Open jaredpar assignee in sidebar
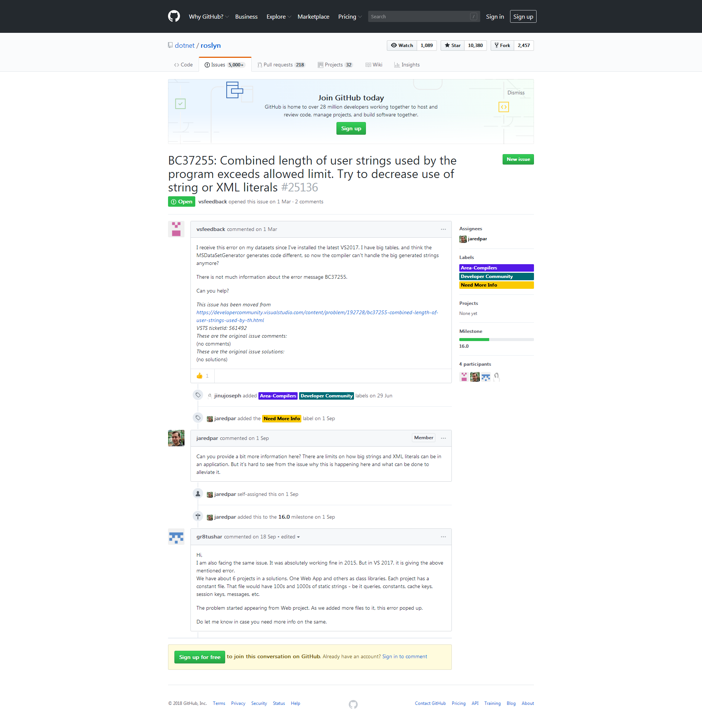Image resolution: width=702 pixels, height=728 pixels. [473, 239]
